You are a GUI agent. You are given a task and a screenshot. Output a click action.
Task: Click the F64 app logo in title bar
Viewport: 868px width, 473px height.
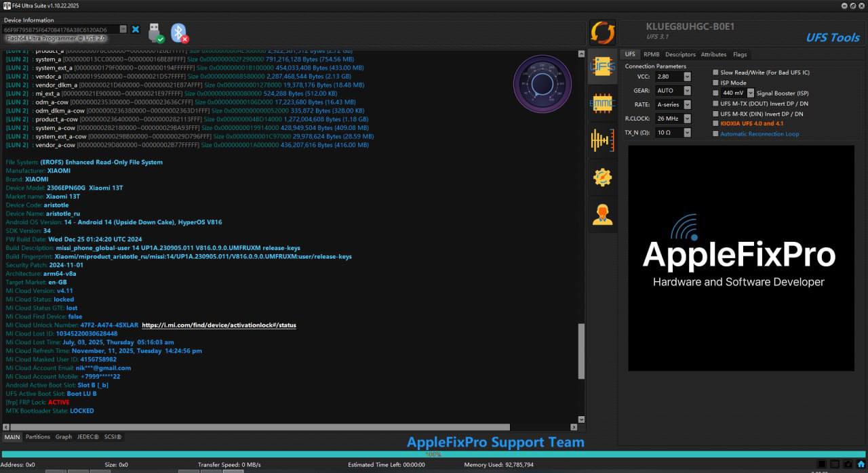click(x=6, y=5)
